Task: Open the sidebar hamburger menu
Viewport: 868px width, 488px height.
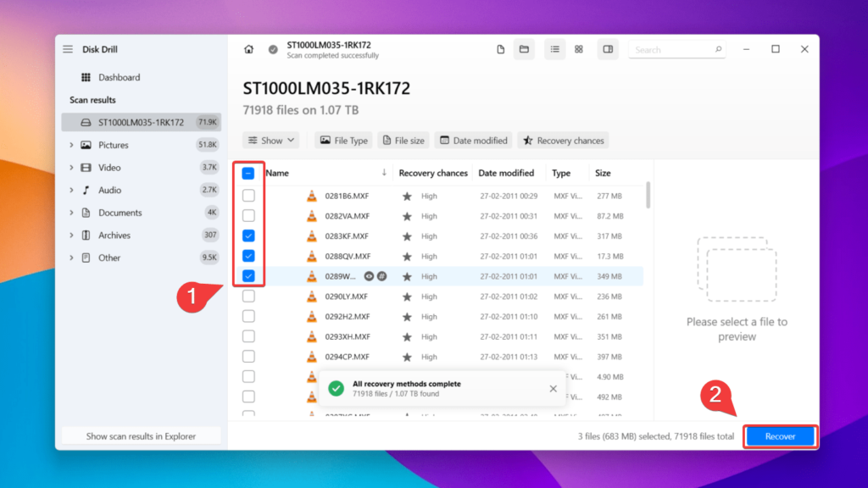Action: 68,48
